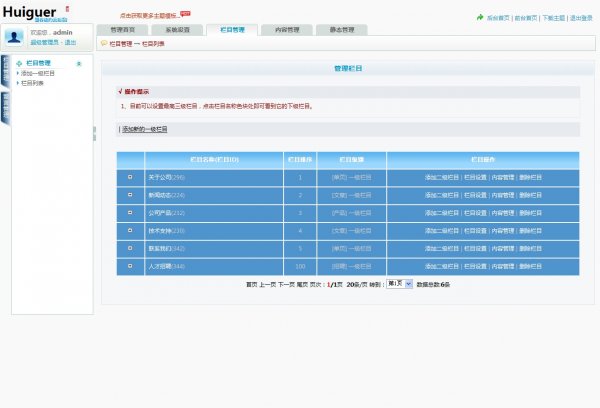Click the 添加新的一级栏目 link
The image size is (600, 408).
[145, 129]
